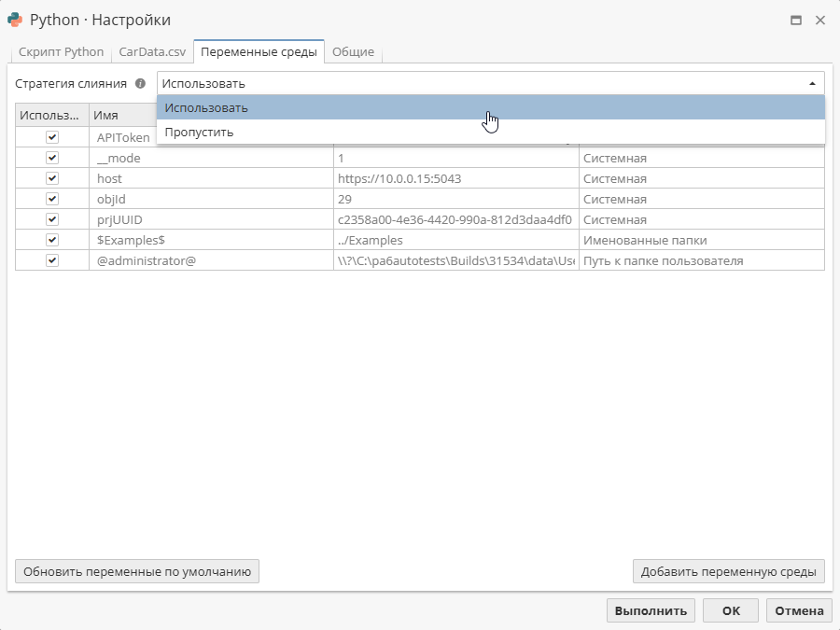Switch to the Общие tab
The width and height of the screenshot is (840, 630).
[x=354, y=52]
